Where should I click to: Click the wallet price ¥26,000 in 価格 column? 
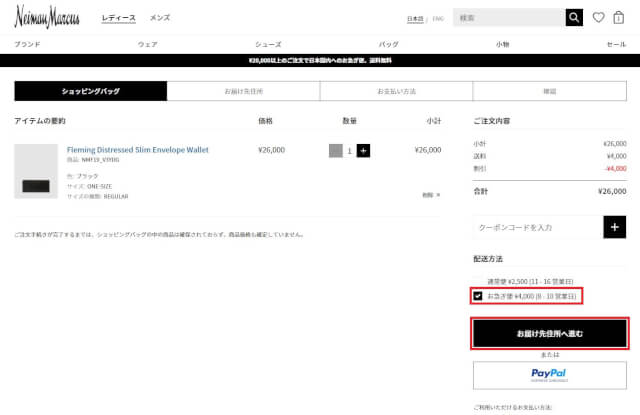click(x=271, y=150)
